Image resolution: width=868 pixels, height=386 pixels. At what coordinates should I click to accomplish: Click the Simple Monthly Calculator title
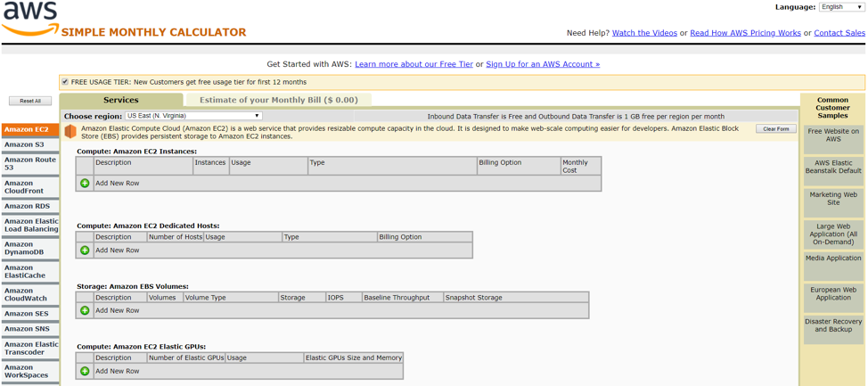[153, 32]
